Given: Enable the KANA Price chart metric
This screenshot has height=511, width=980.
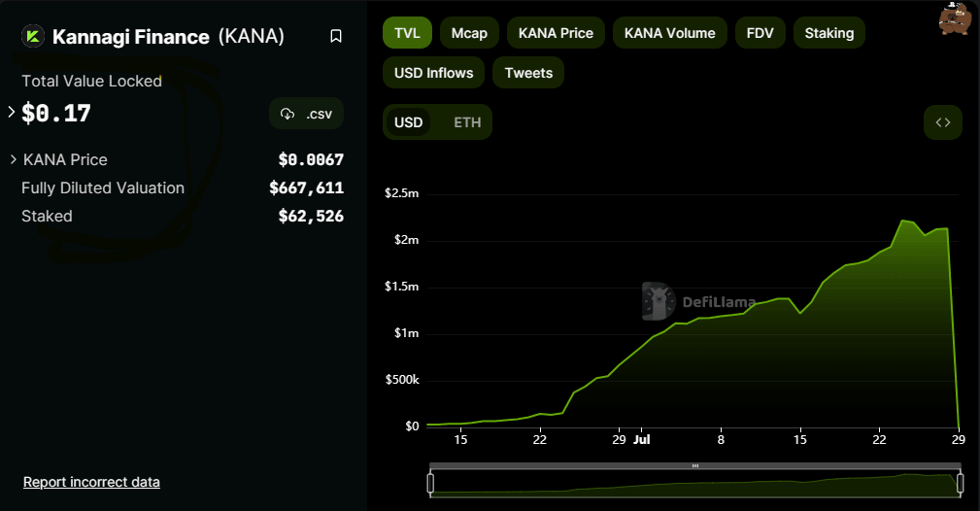Looking at the screenshot, I should [556, 33].
